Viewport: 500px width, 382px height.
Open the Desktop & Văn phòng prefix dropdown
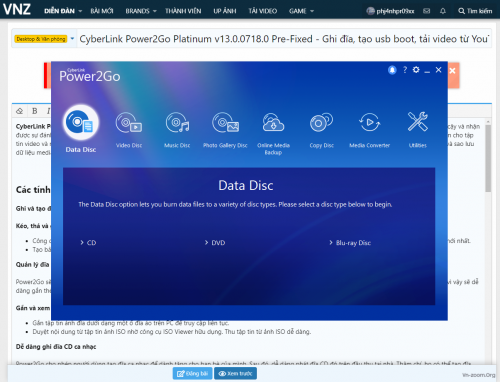(x=44, y=39)
